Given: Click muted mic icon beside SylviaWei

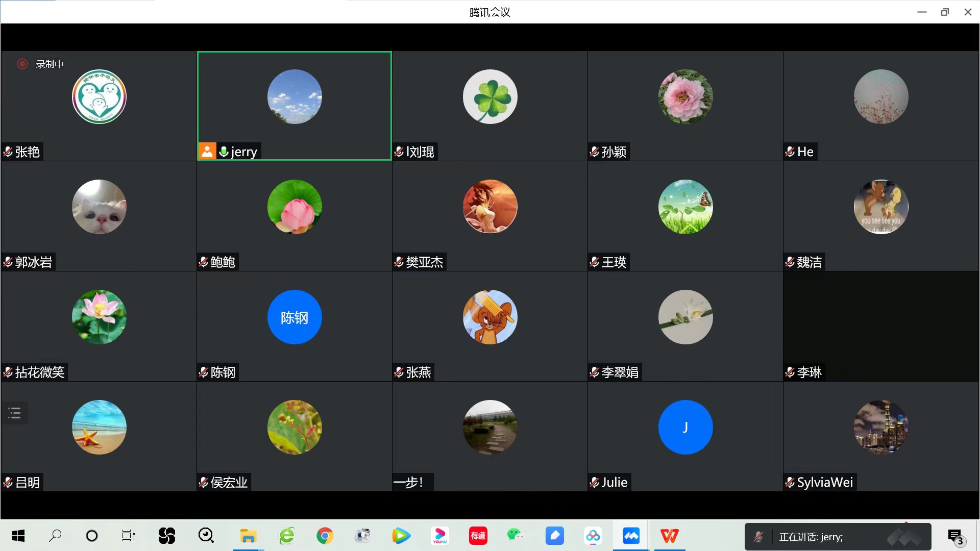Looking at the screenshot, I should 790,483.
